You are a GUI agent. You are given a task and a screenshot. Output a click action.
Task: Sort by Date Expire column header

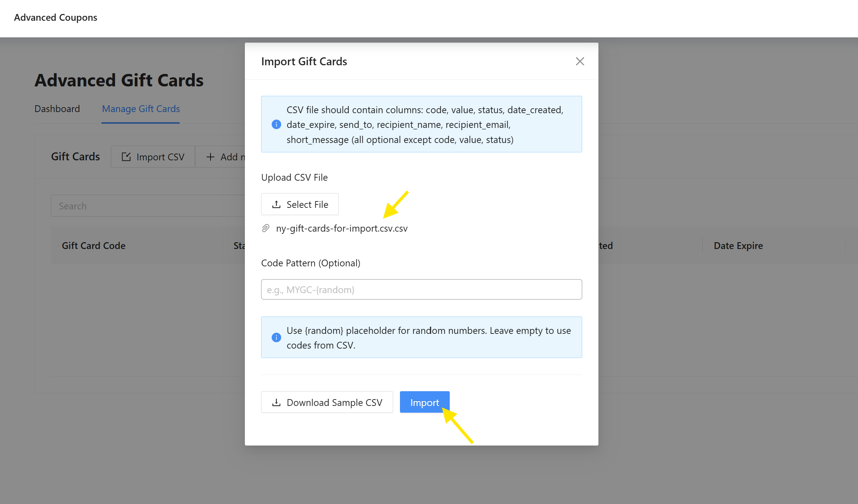tap(738, 246)
